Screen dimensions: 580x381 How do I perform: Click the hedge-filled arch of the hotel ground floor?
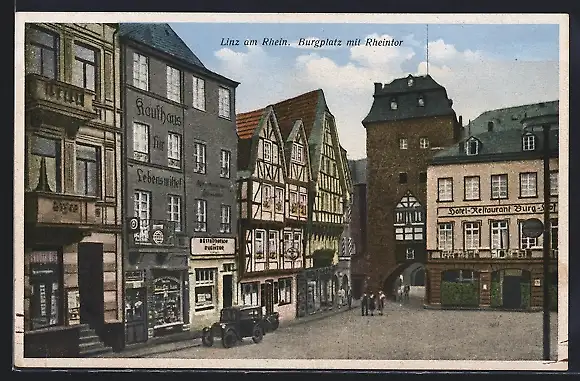click(459, 289)
